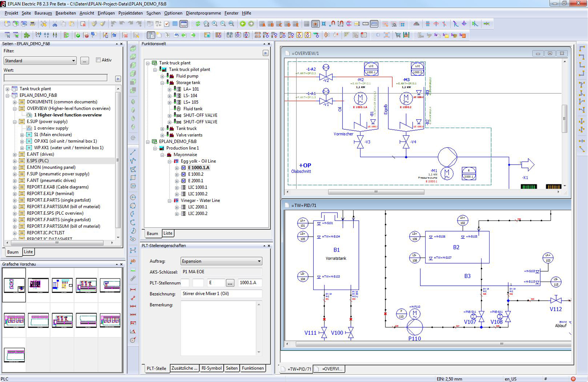
Task: Collapse the Storage tank tree node
Action: point(162,83)
